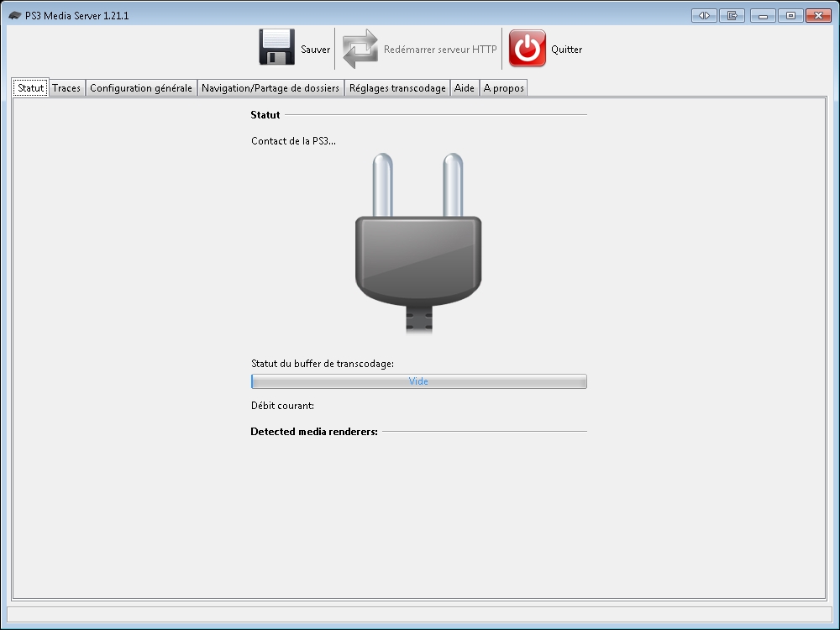
Task: Maximize the PS3 Media Server window
Action: point(790,15)
